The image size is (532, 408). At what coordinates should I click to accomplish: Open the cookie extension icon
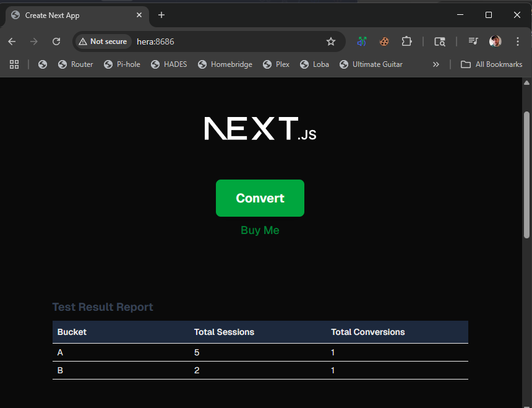coord(384,41)
